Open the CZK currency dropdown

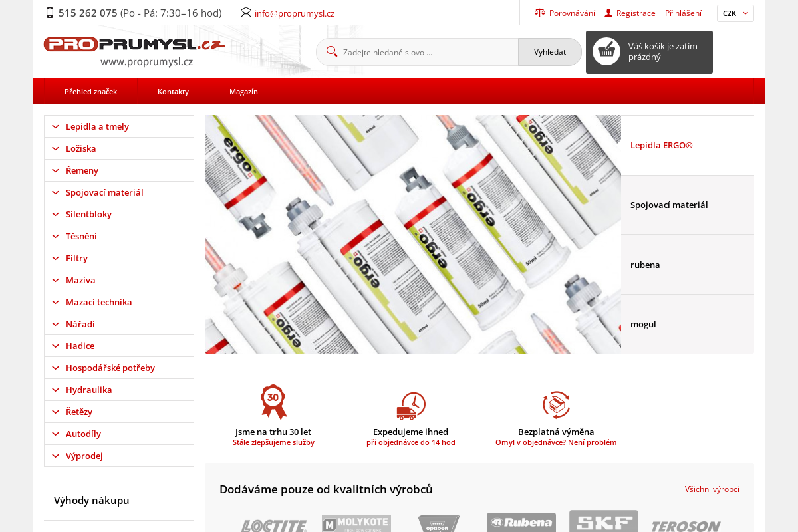tap(735, 13)
